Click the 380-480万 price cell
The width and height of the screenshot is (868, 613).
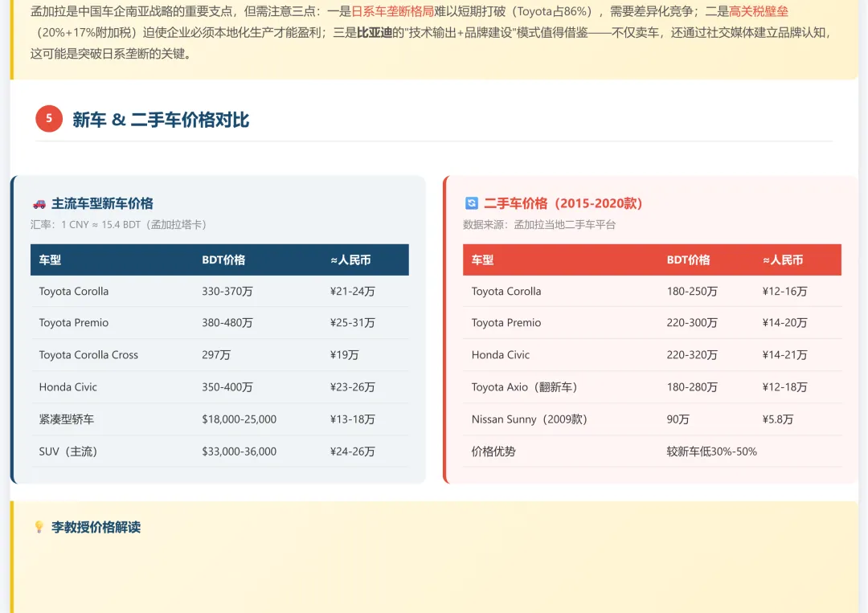coord(227,323)
